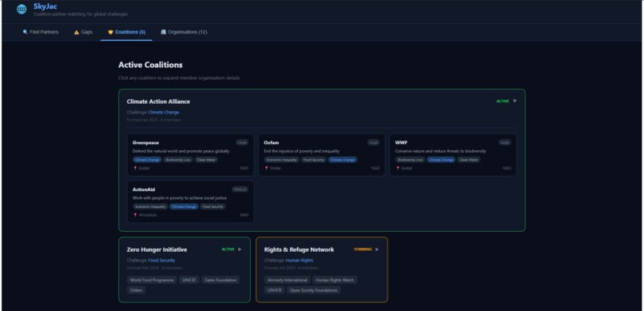The width and height of the screenshot is (644, 311).
Task: Click the SkyJac globe logo icon
Action: (x=22, y=9)
